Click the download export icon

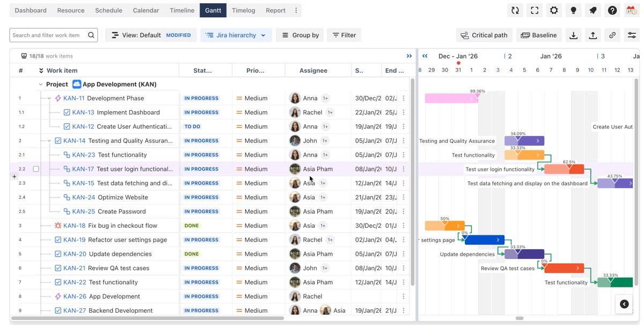(573, 35)
